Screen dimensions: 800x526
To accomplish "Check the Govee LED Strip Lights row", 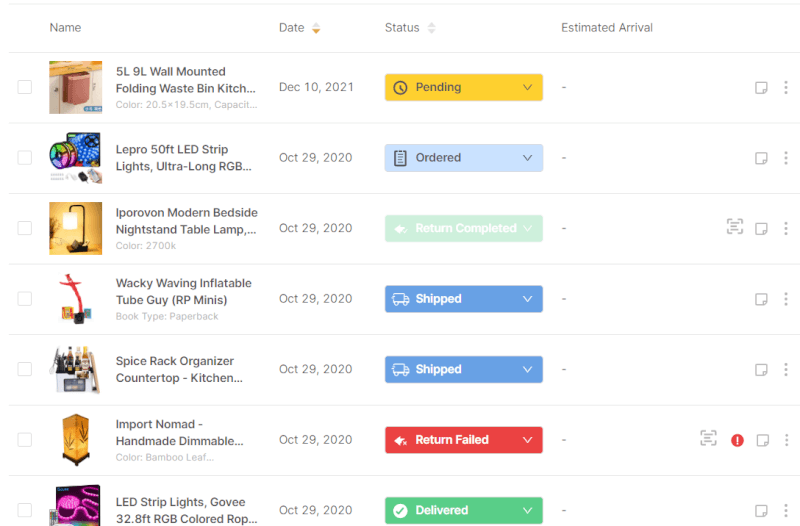I will click(24, 510).
